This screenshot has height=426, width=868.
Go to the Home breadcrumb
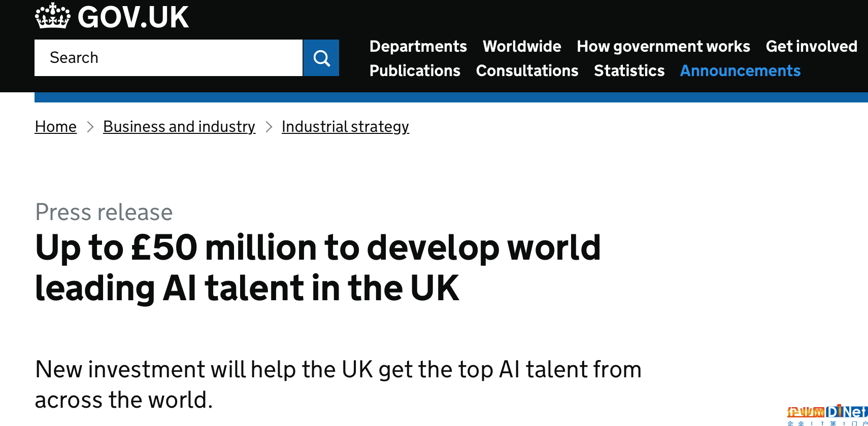click(56, 126)
